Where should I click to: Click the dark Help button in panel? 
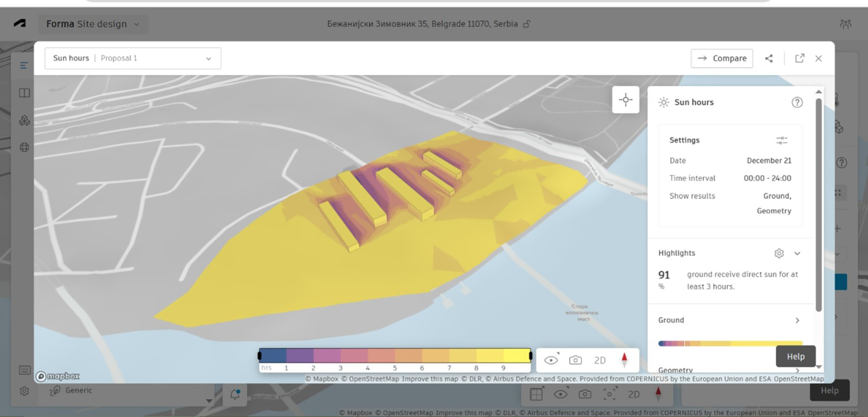pos(795,356)
